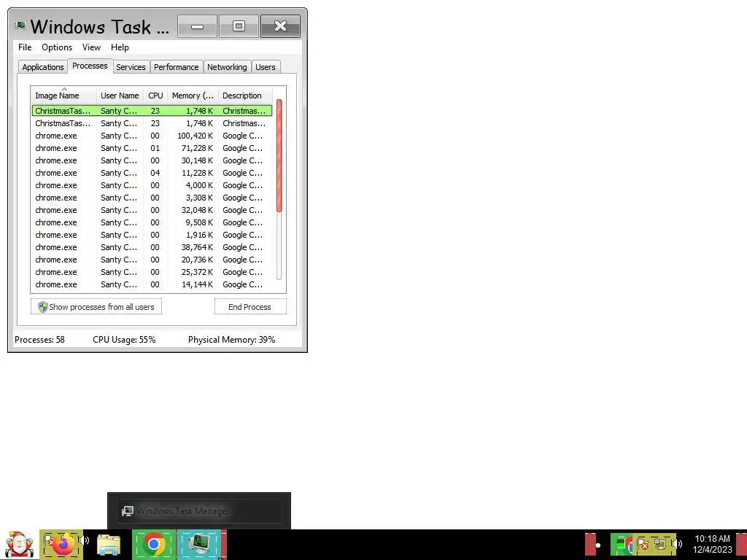Switch to the Applications tab
The width and height of the screenshot is (747, 560).
43,67
